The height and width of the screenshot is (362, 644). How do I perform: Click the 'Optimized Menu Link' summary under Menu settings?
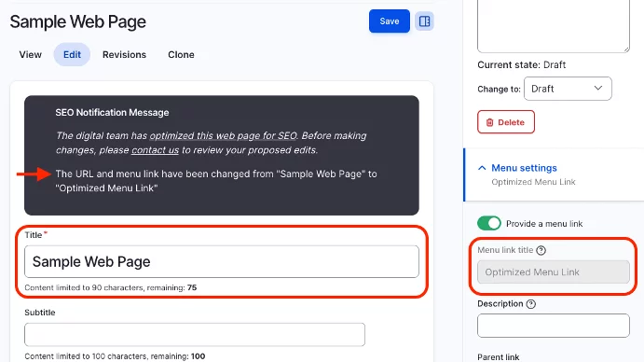tap(533, 182)
